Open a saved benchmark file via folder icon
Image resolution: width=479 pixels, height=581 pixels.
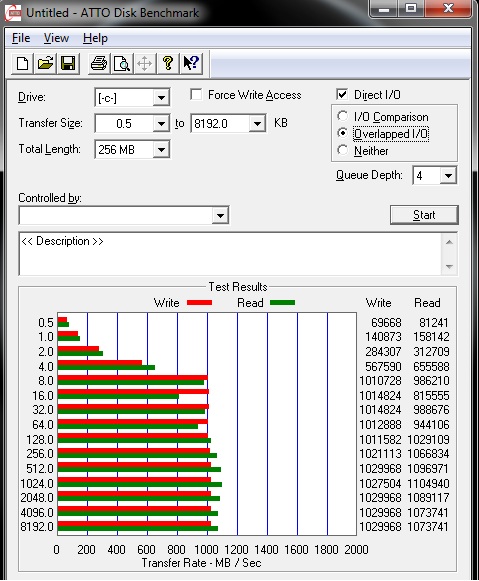pyautogui.click(x=45, y=63)
